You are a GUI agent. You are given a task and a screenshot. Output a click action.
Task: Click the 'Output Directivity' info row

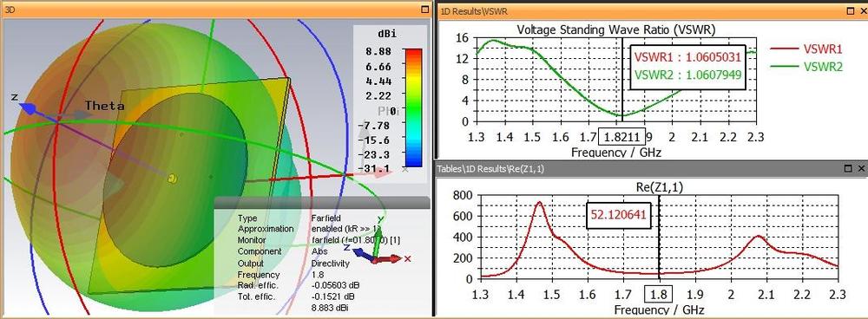click(x=293, y=264)
